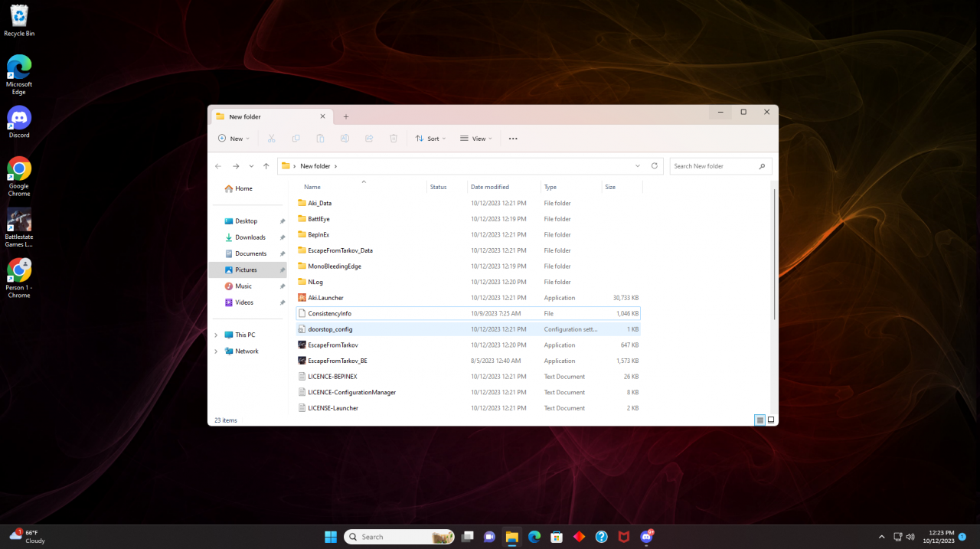
Task: Expand the address bar history dropdown
Action: [x=638, y=166]
